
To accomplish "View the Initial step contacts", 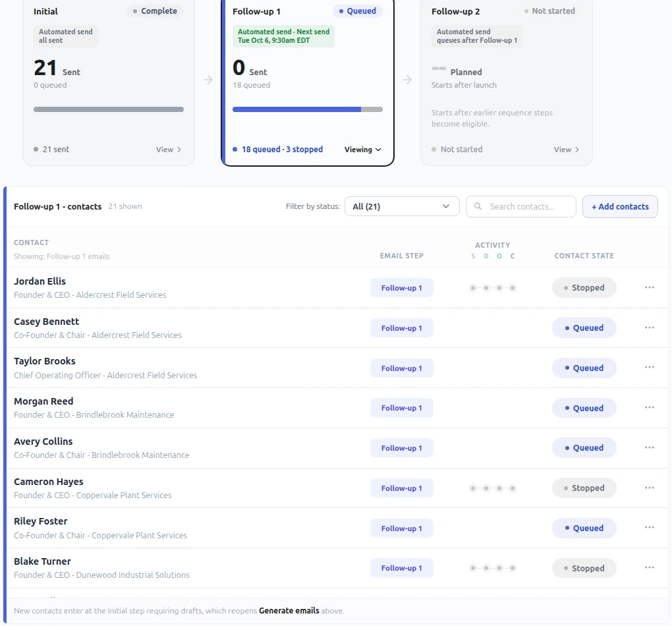I will pos(169,149).
